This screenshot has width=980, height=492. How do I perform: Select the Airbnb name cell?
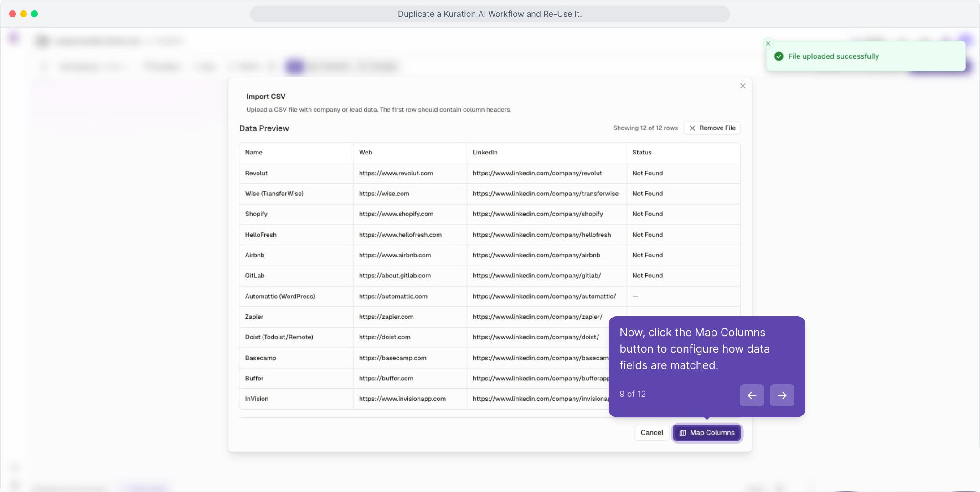click(x=296, y=255)
